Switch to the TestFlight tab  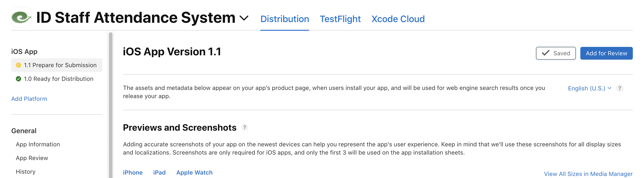[340, 19]
